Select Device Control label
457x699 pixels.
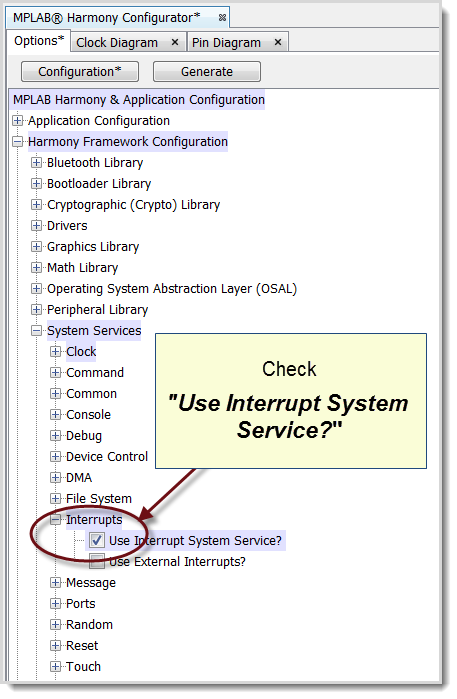pyautogui.click(x=107, y=456)
